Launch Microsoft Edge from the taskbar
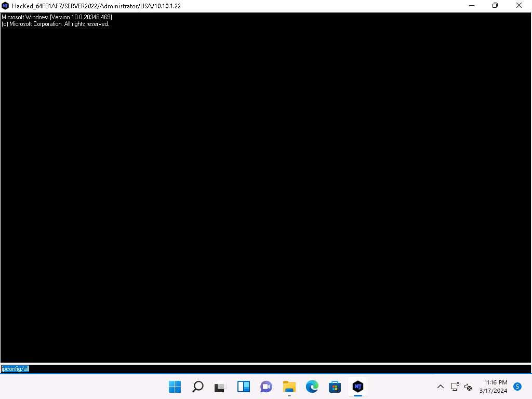Viewport: 532px width, 399px height. (x=312, y=387)
